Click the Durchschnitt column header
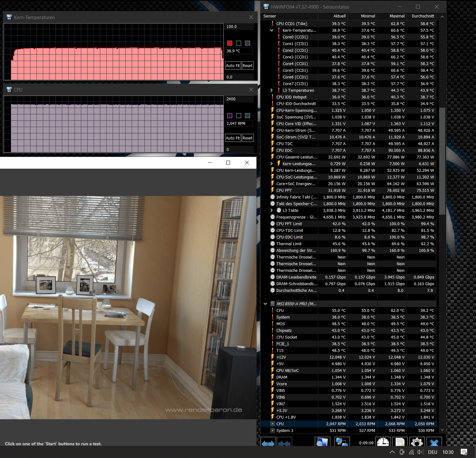 pos(422,16)
